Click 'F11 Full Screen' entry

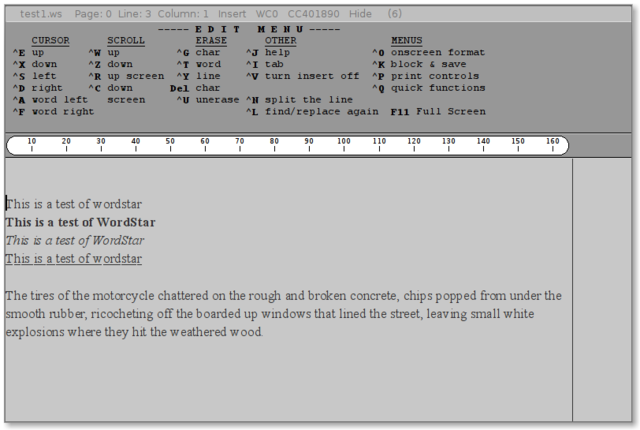[x=438, y=112]
